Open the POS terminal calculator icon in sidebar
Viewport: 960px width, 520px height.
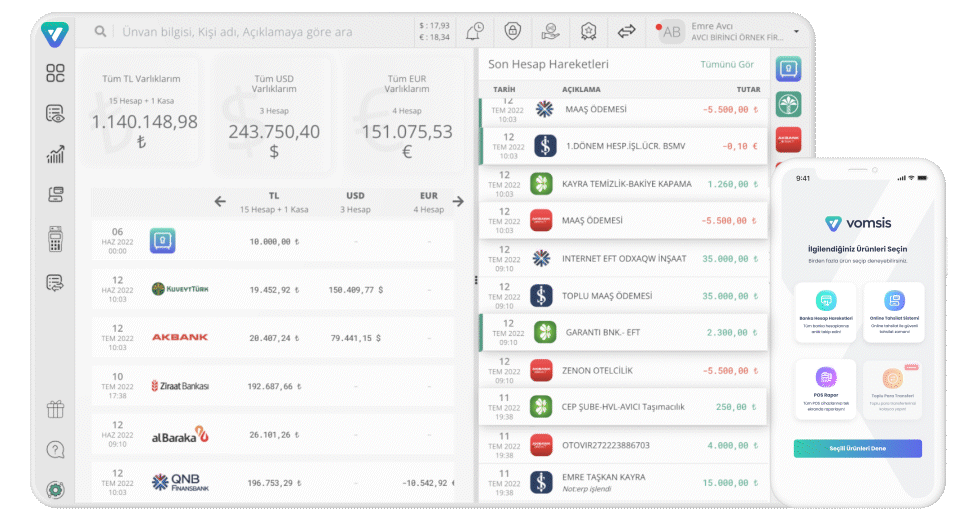[x=55, y=239]
